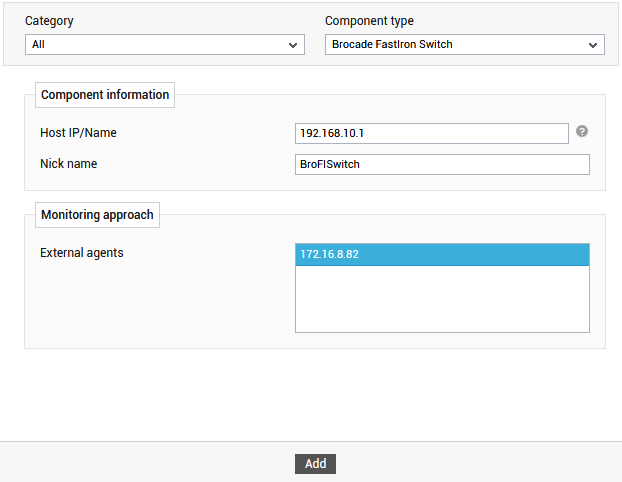Click the Component type chevron arrow
622x482 pixels.
pos(593,45)
